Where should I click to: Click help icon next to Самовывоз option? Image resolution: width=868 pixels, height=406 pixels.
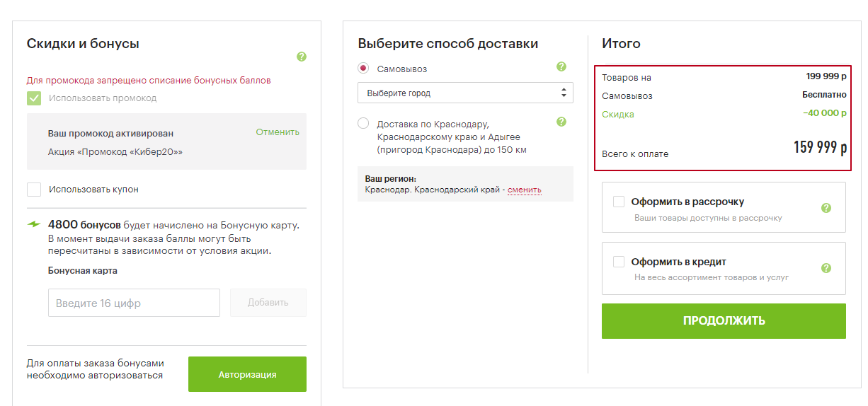pos(561,66)
